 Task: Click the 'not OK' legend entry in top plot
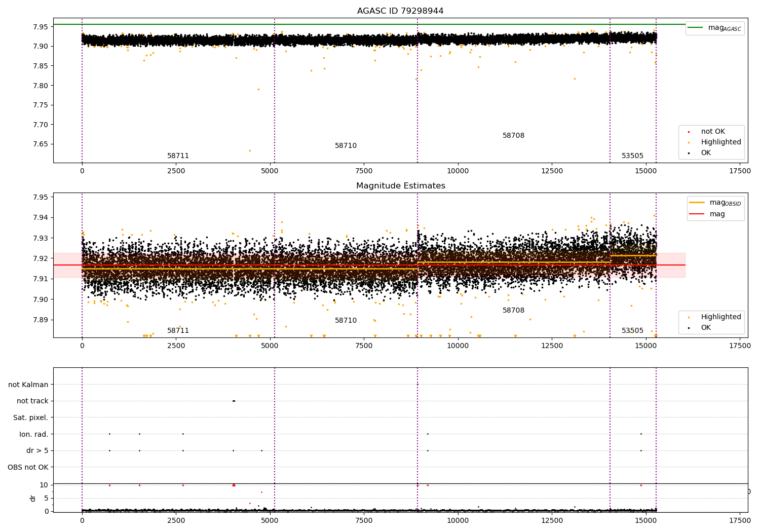click(705, 132)
